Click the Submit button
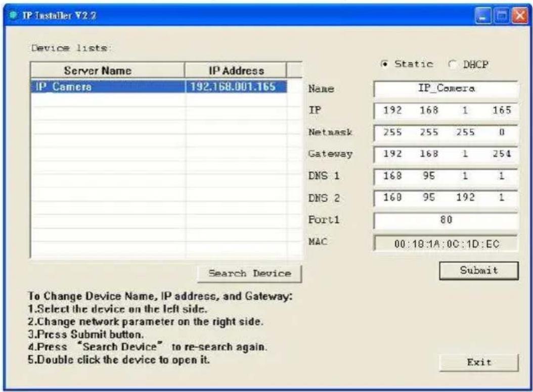 click(x=479, y=270)
